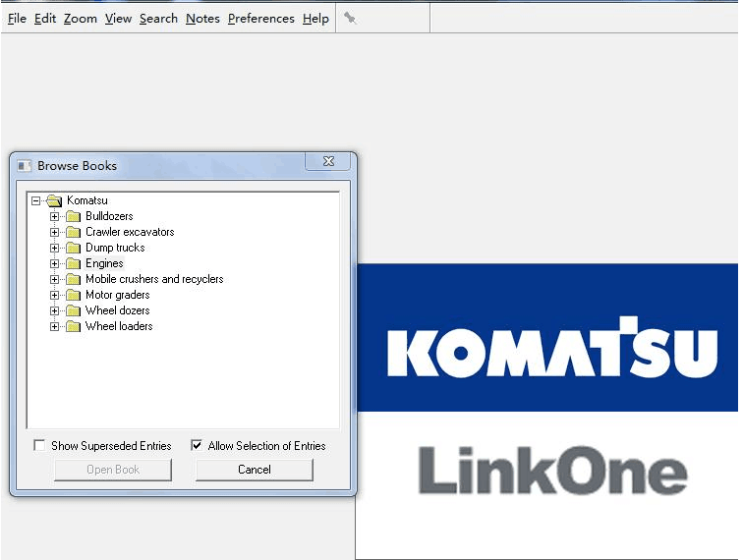Click the Komatsu logo banner

[x=547, y=337]
